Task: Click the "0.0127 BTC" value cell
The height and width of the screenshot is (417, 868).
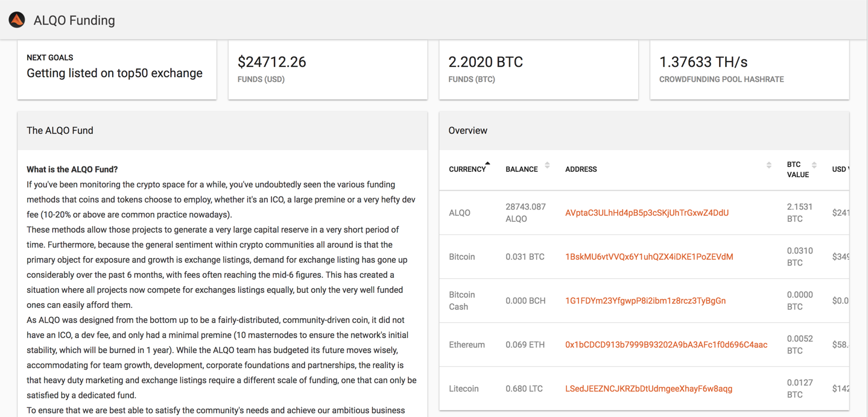Action: (800, 389)
